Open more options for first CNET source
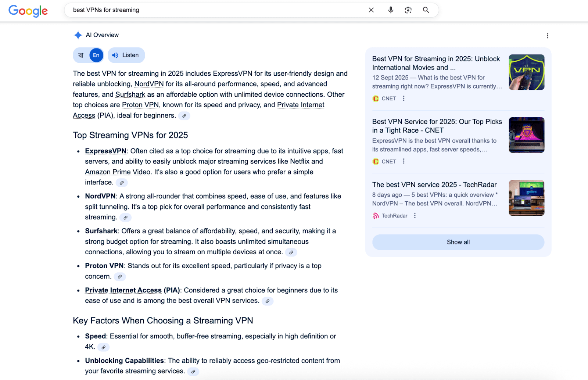 point(404,98)
